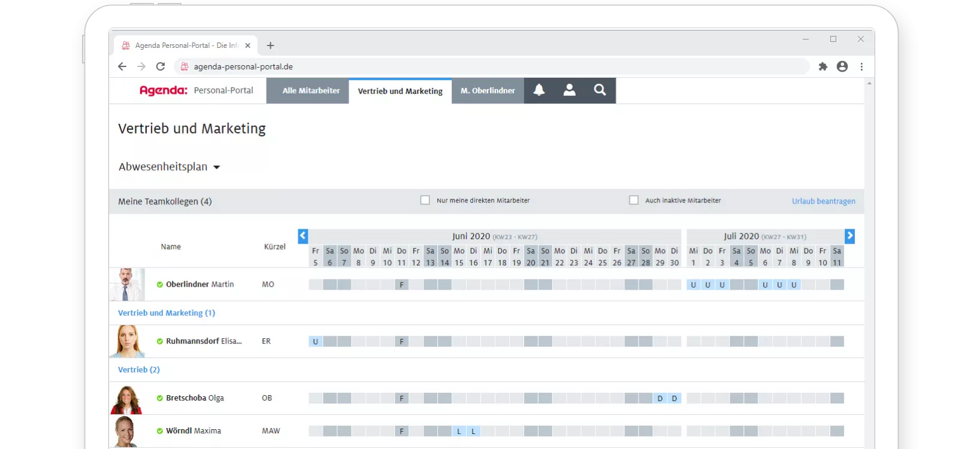
Task: Check 'Auch inaktive Mitarbeiter' box
Action: pos(634,201)
